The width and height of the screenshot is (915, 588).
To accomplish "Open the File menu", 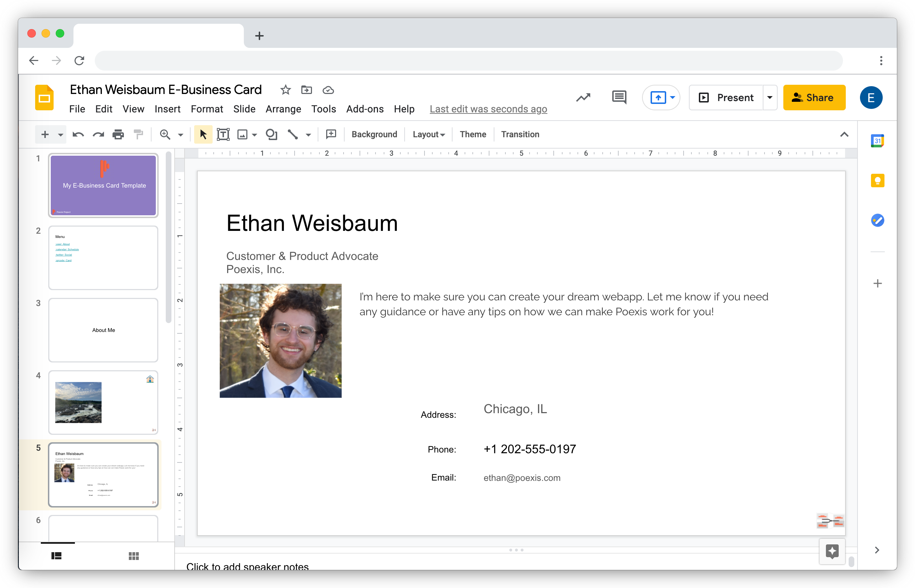I will click(77, 109).
